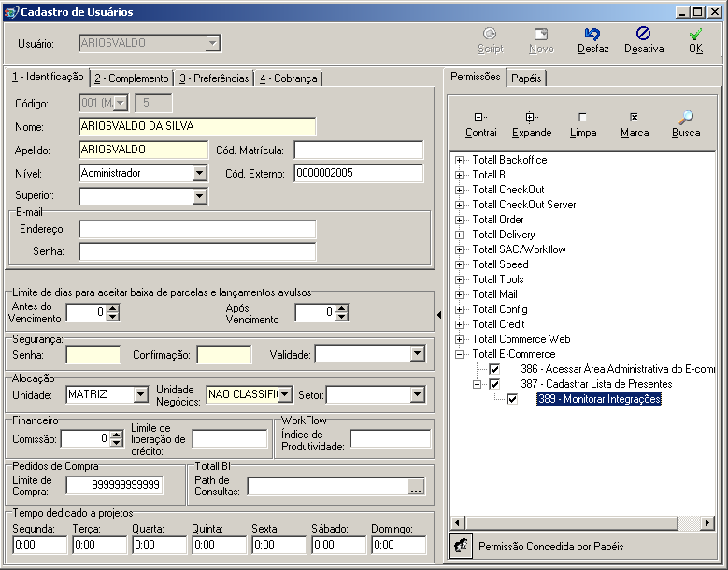Click the Expande tree icon
This screenshot has height=570, width=728.
[x=531, y=118]
